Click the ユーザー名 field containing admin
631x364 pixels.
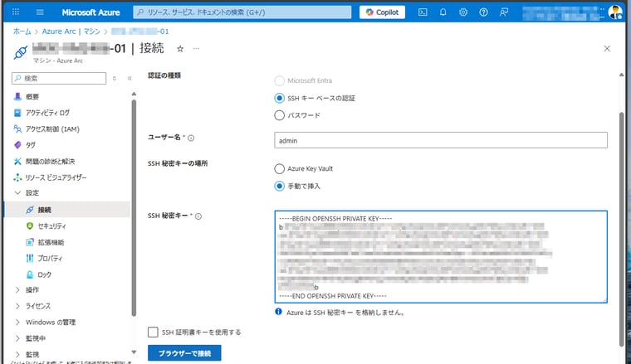pos(441,140)
